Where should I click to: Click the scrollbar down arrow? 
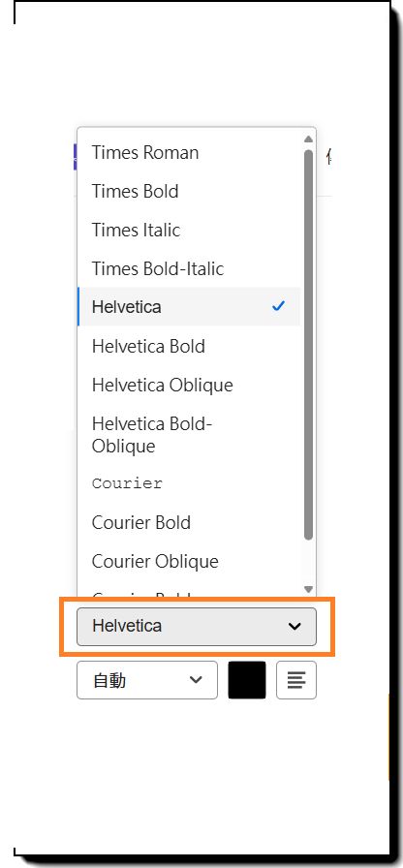[308, 590]
